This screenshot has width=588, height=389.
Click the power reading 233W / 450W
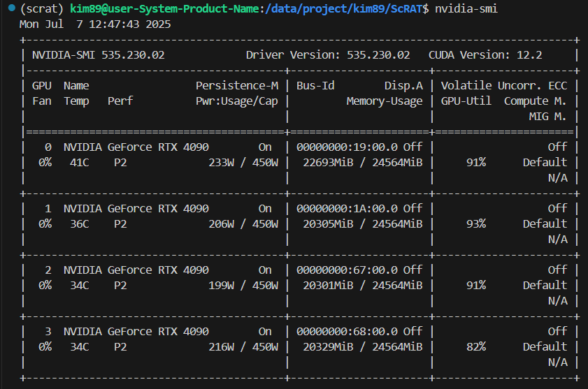(x=243, y=163)
